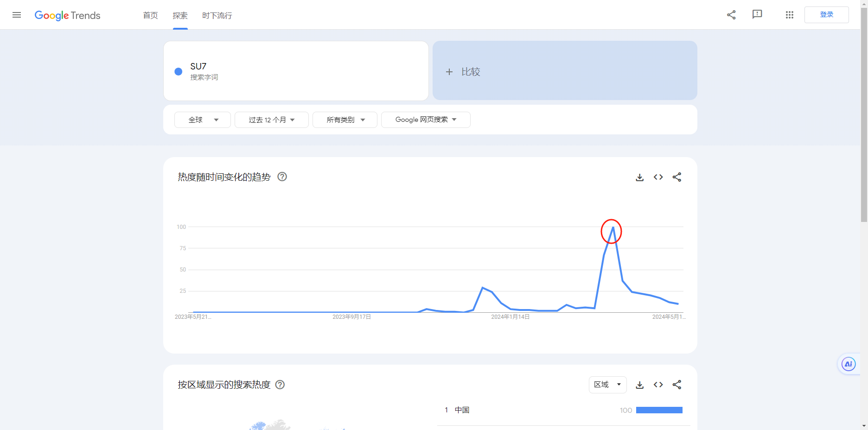Expand the 所有类别 category dropdown
This screenshot has height=430, width=868.
[x=345, y=120]
